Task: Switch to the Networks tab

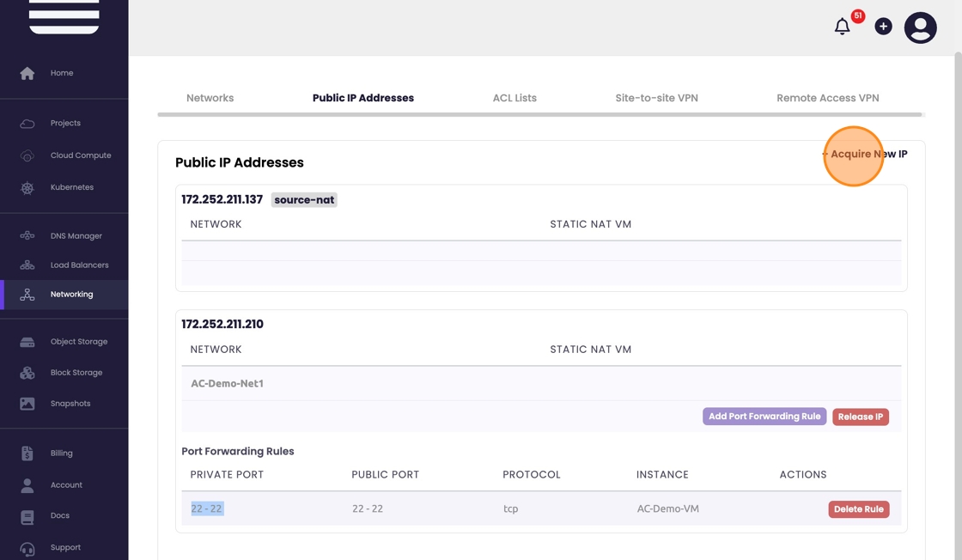Action: (210, 98)
